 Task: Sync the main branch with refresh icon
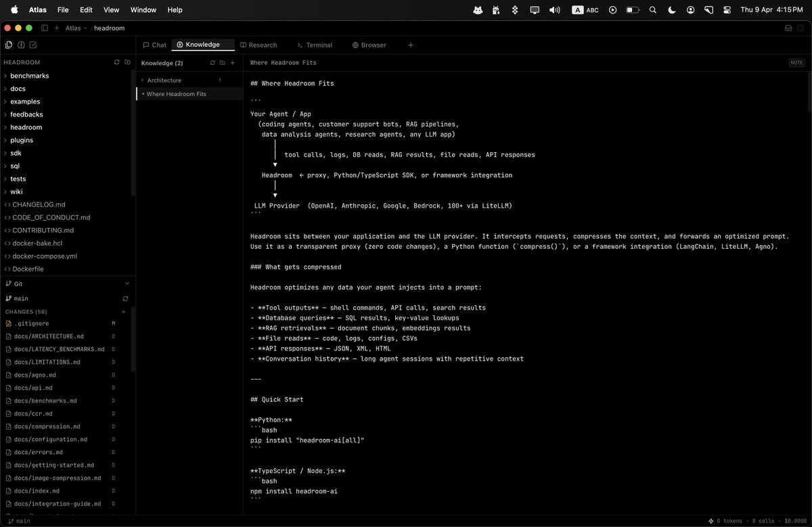click(x=125, y=298)
